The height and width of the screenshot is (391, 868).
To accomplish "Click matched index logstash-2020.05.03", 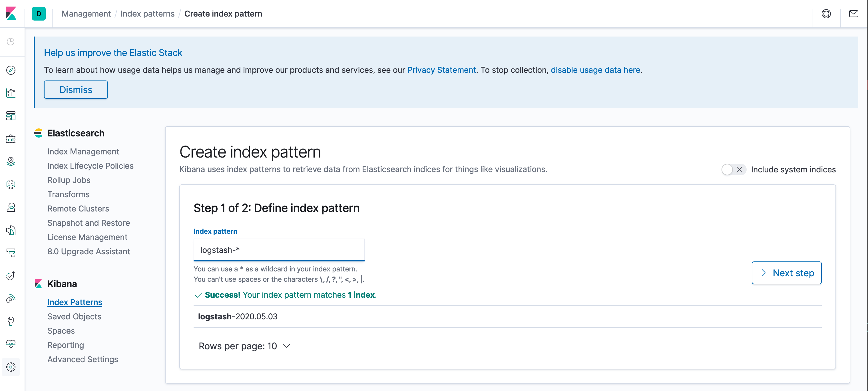I will pyautogui.click(x=238, y=317).
